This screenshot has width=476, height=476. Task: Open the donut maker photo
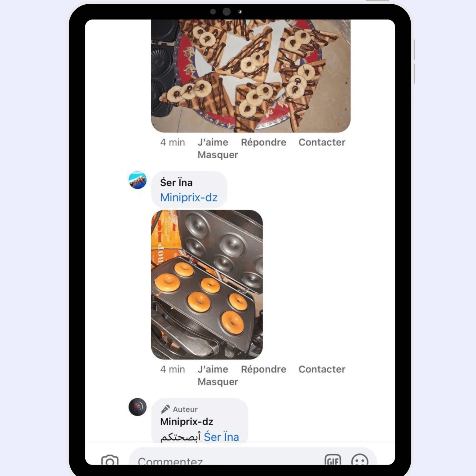pyautogui.click(x=207, y=284)
